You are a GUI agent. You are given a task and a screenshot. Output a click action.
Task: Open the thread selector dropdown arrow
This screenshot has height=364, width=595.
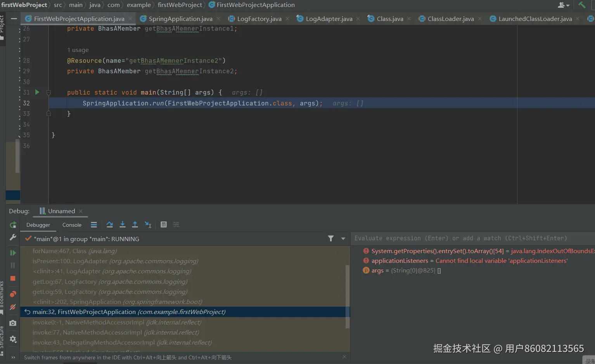pyautogui.click(x=343, y=239)
